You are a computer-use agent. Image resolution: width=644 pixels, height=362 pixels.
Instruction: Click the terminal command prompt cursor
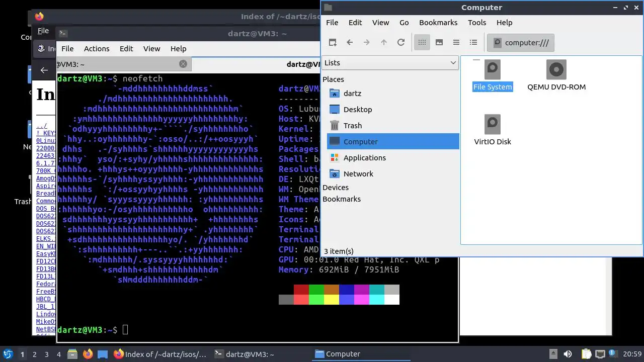[125, 330]
